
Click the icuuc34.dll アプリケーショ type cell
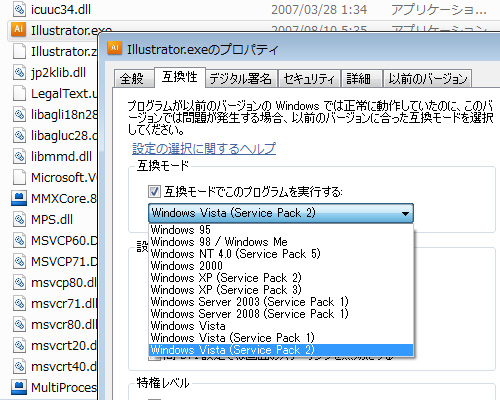[439, 9]
